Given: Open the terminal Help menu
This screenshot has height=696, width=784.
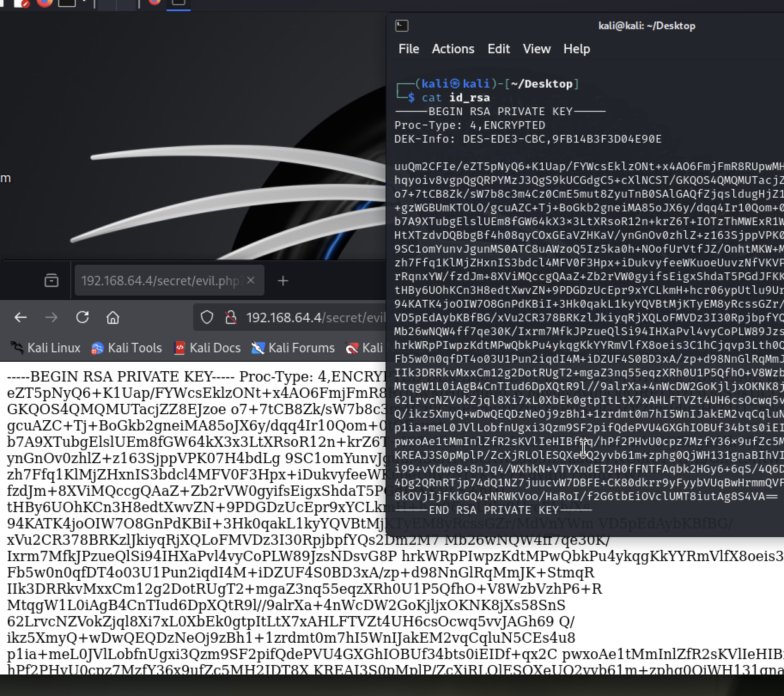Looking at the screenshot, I should (576, 49).
